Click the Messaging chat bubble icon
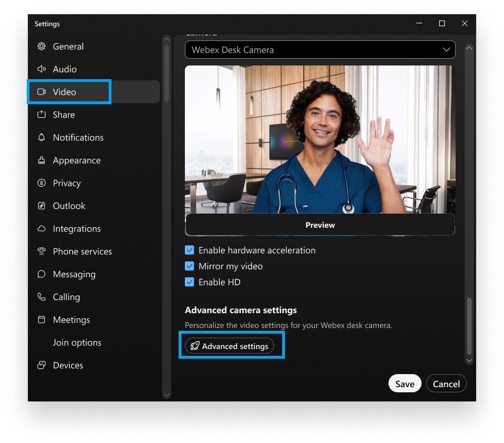504x443 pixels. 41,274
